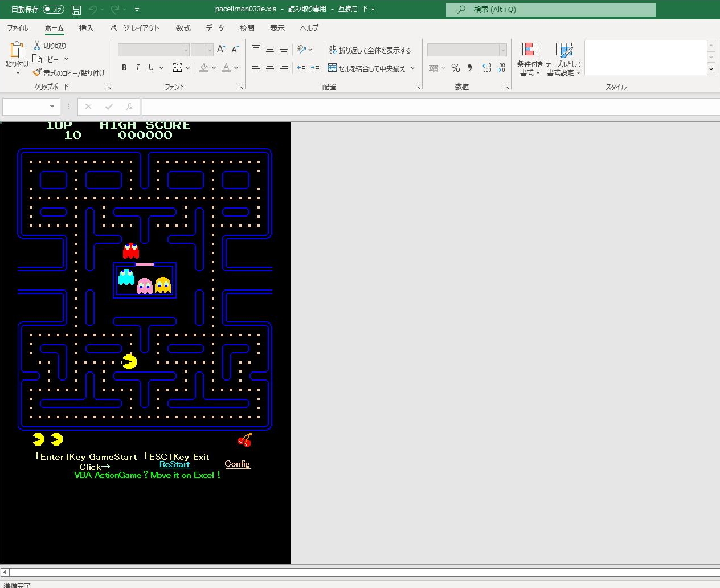Click the Redo arrow icon
Viewport: 720px width, 588px height.
point(115,10)
